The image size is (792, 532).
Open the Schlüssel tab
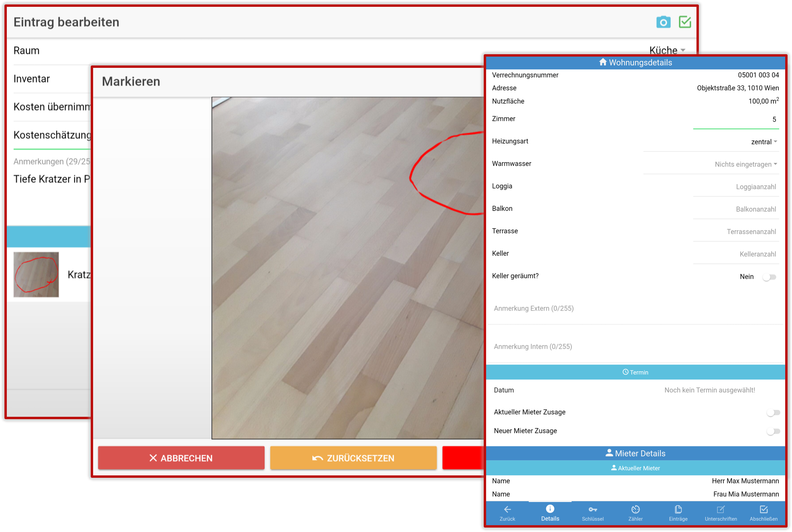click(x=592, y=513)
